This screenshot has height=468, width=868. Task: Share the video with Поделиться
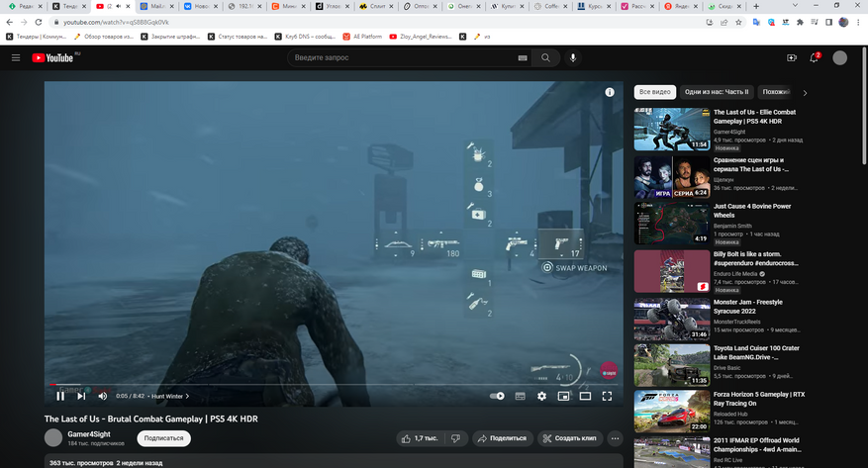[503, 438]
